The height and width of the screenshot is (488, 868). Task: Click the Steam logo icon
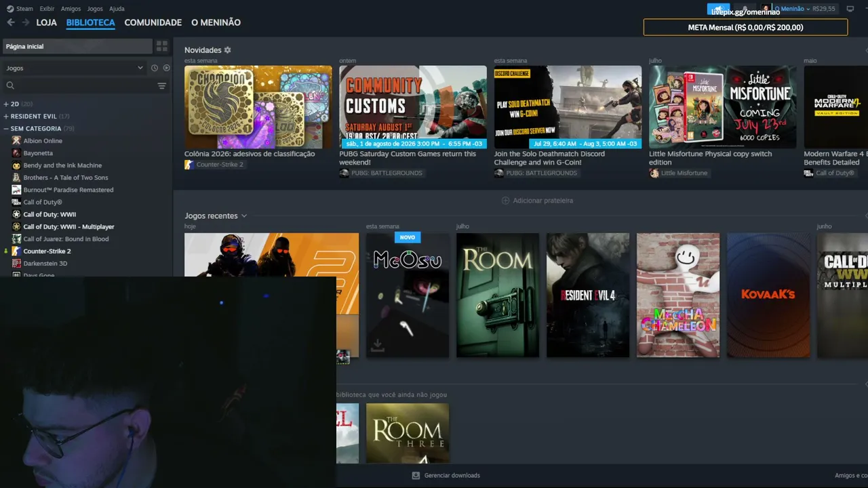10,9
